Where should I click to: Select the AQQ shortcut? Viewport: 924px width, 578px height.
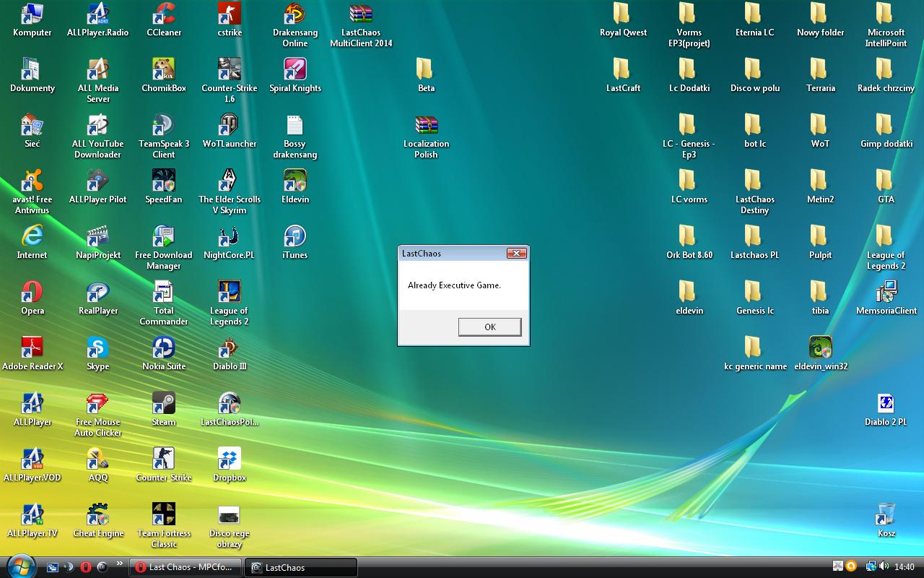(98, 465)
